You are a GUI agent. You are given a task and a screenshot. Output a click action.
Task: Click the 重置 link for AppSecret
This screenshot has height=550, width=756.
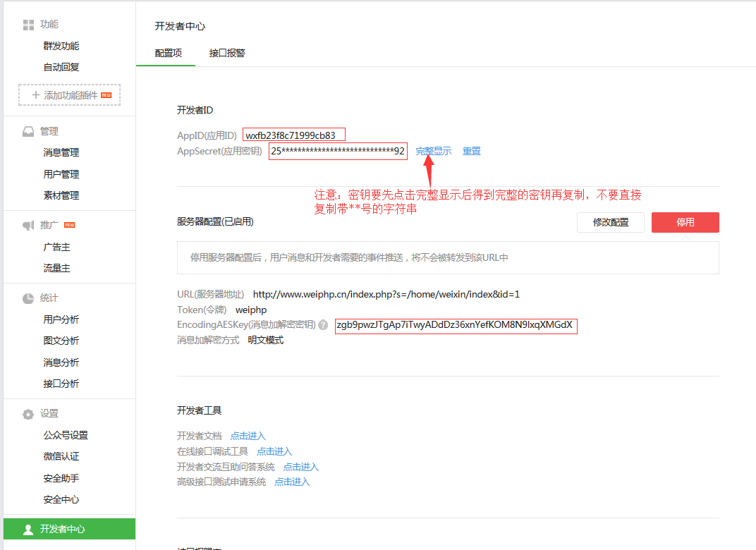tap(472, 151)
